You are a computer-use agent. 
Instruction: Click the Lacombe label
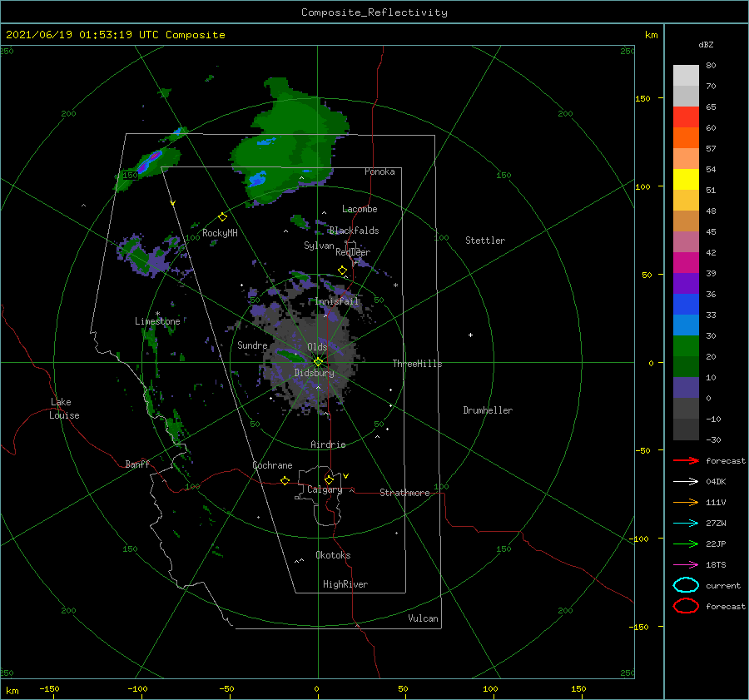[x=360, y=209]
